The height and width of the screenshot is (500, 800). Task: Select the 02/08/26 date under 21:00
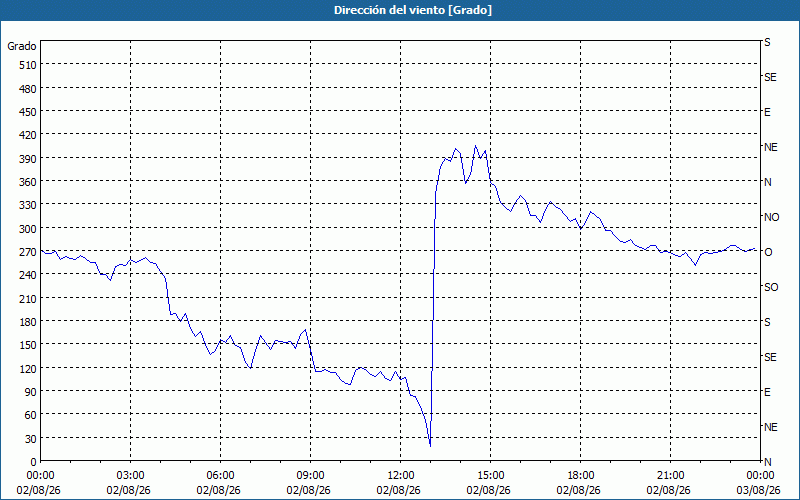pos(670,491)
